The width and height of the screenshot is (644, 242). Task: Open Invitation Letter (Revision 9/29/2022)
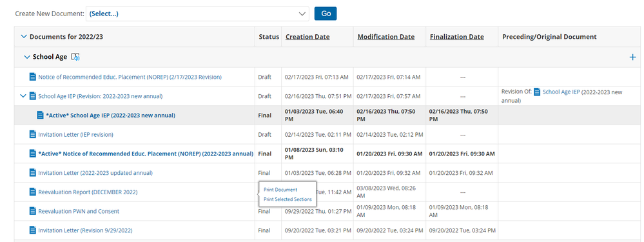click(x=86, y=230)
